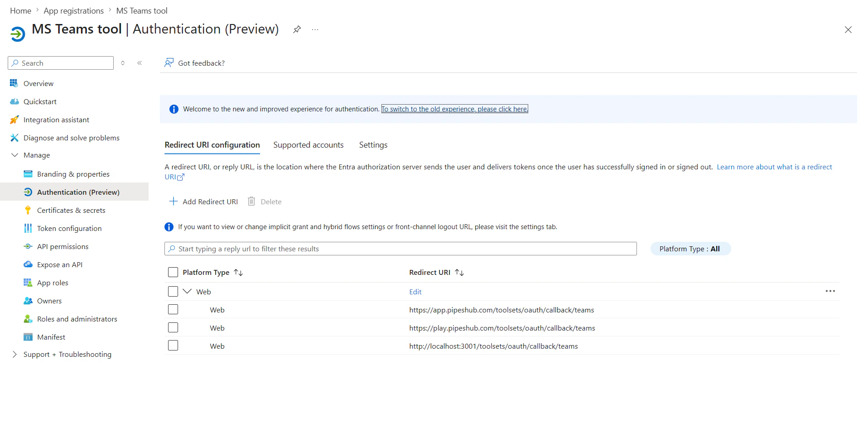Viewport: 868px width, 432px height.
Task: Expand Support + Troubleshooting
Action: coord(15,354)
